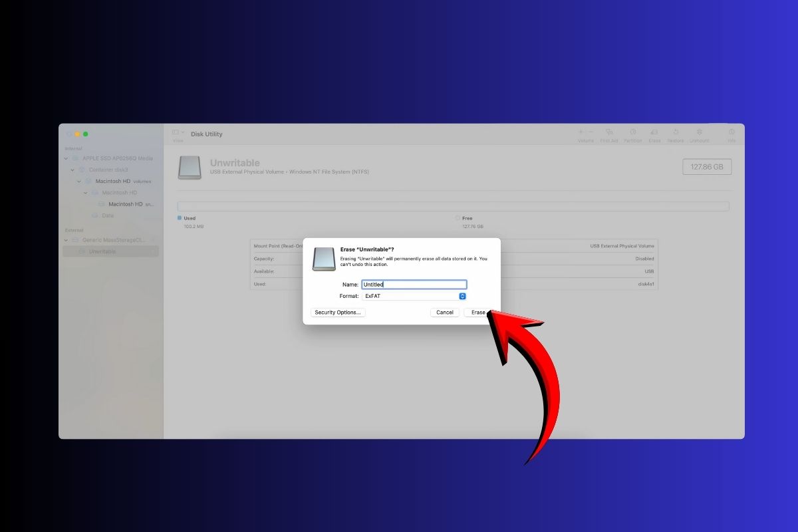
Task: Open the View sidebar menu in toolbar
Action: click(x=178, y=134)
